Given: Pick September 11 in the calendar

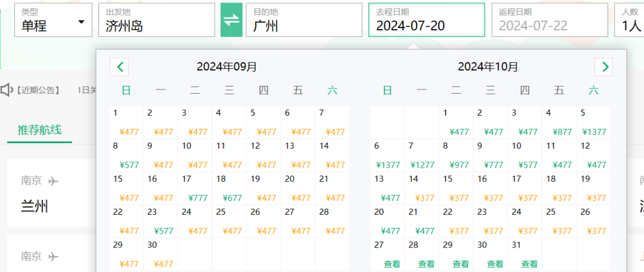Looking at the screenshot, I should [229, 155].
